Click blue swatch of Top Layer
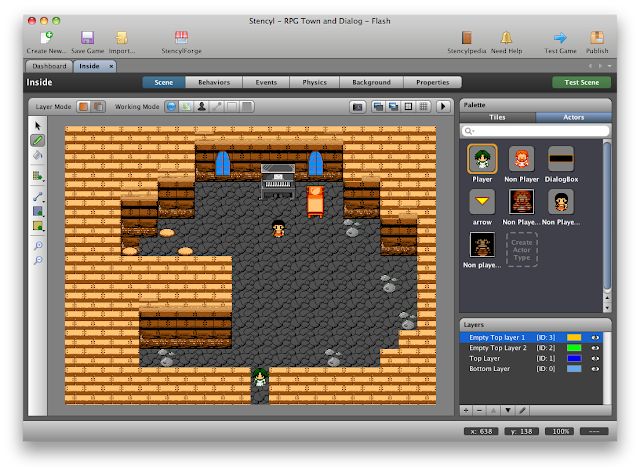The image size is (640, 473). pos(574,358)
